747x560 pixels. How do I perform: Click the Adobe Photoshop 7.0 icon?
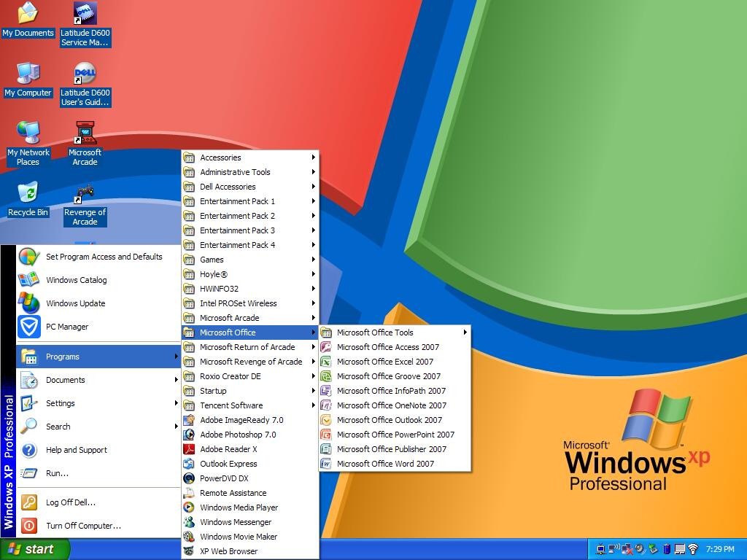(189, 435)
